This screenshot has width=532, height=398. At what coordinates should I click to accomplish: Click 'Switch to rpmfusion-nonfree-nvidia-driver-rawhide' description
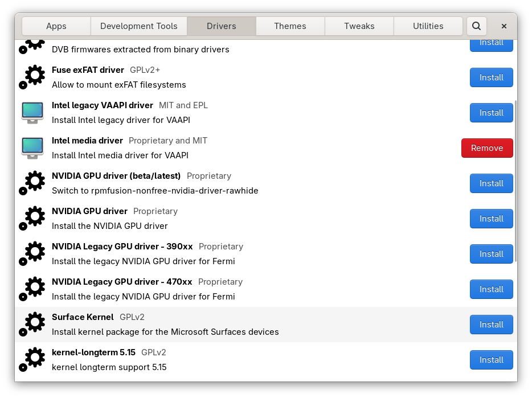coord(155,191)
